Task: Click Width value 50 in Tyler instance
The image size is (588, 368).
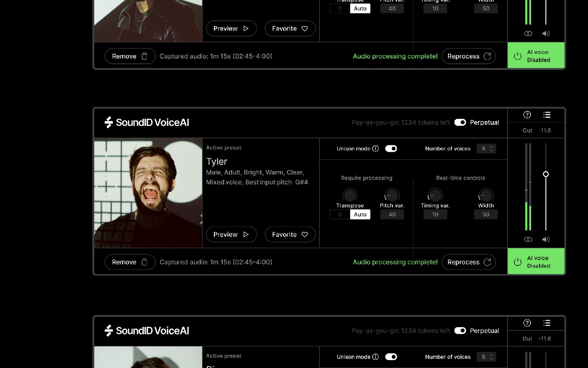Action: coord(486,215)
